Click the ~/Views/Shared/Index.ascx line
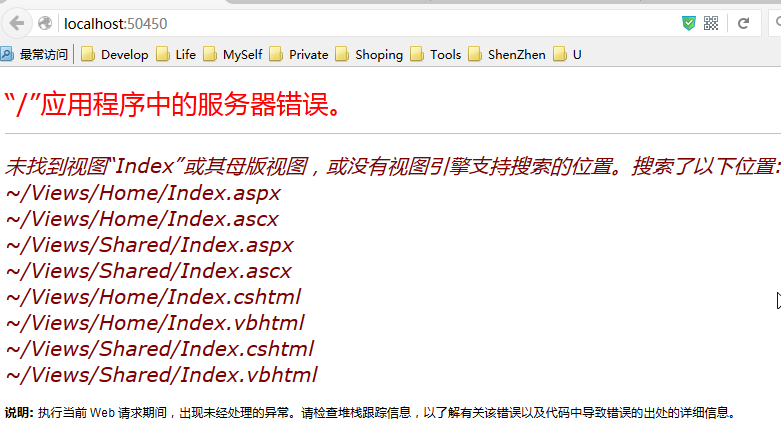 coord(148,271)
